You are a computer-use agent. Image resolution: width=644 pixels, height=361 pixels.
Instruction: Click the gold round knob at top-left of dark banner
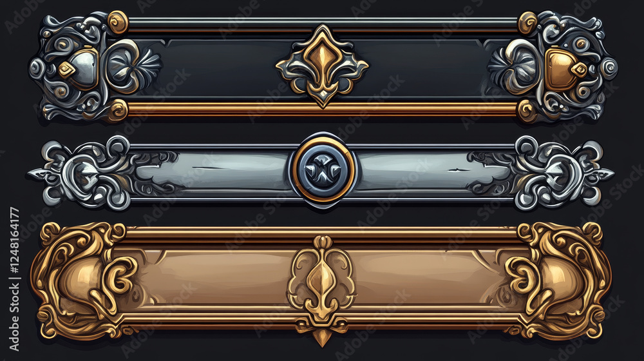pos(118,22)
